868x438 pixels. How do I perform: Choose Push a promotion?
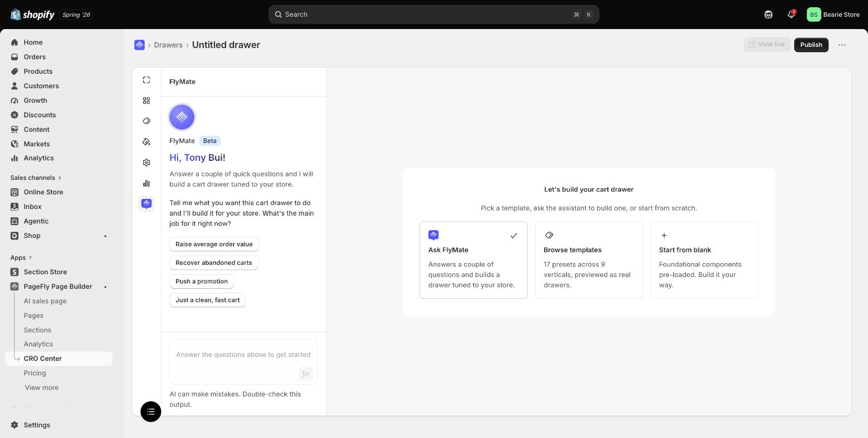(202, 282)
